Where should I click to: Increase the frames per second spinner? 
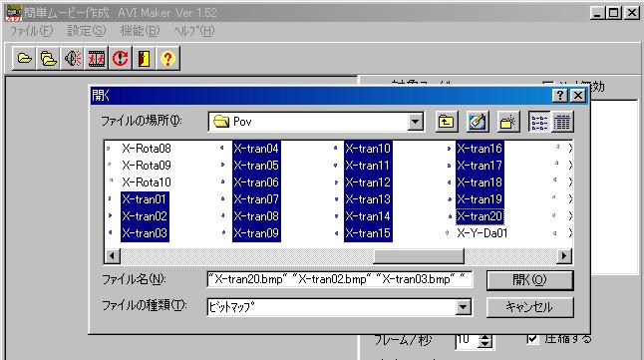[485, 337]
